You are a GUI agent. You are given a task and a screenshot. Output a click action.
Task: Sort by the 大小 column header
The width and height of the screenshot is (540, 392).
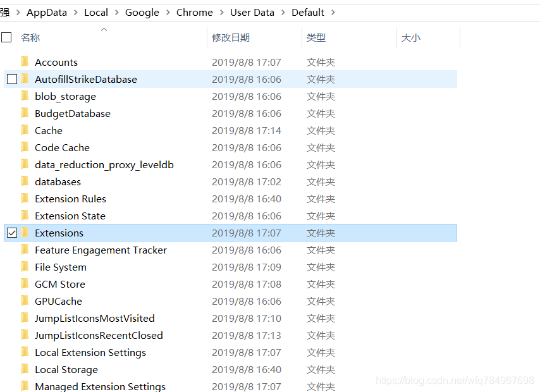point(411,37)
